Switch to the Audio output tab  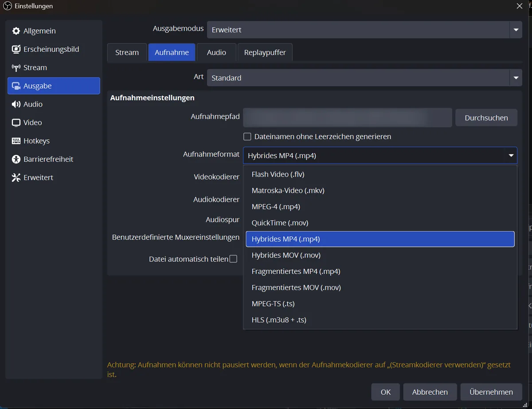216,52
